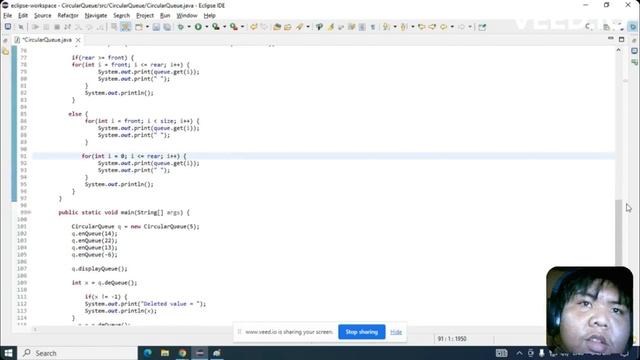640x360 pixels.
Task: Show hidden system tray icons chevron
Action: 519,353
